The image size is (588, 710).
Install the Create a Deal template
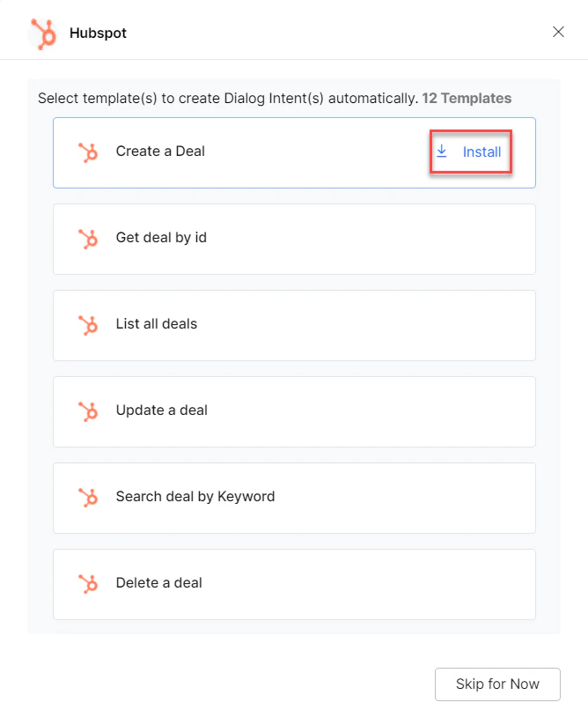click(x=481, y=152)
